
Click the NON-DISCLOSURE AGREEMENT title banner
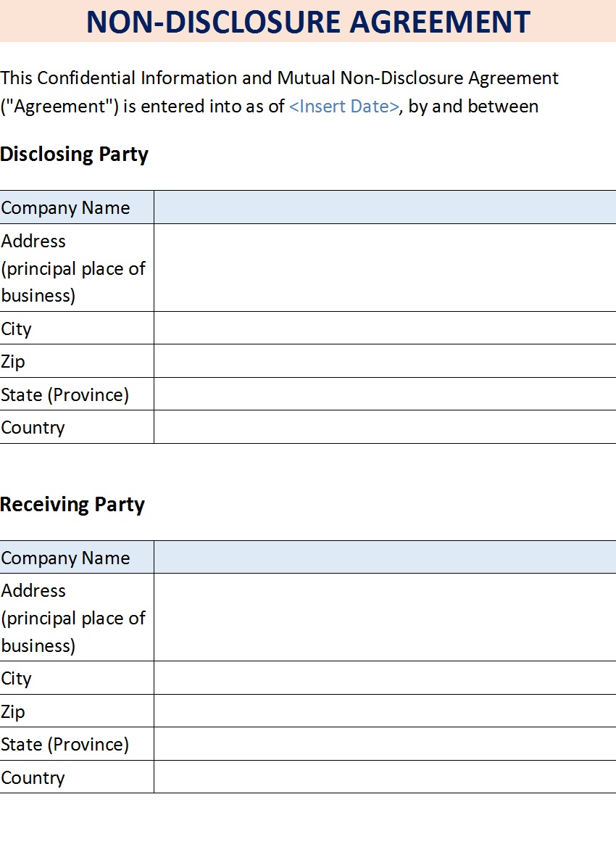(308, 21)
